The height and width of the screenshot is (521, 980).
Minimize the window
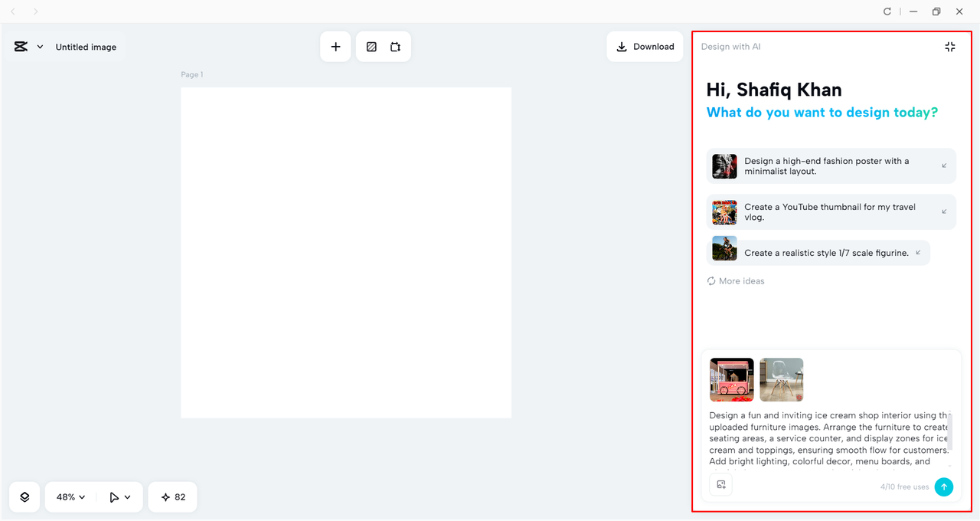coord(913,11)
